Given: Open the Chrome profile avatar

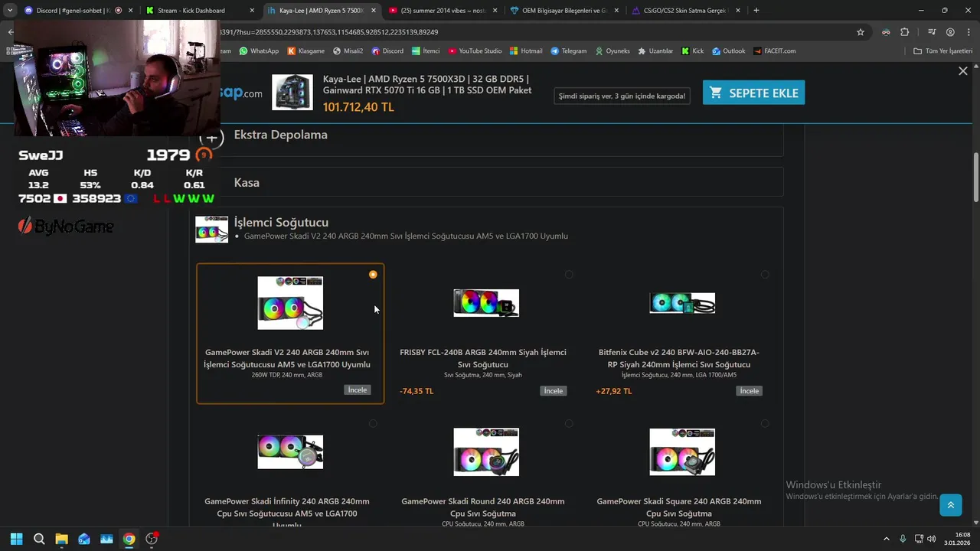Looking at the screenshot, I should [950, 32].
